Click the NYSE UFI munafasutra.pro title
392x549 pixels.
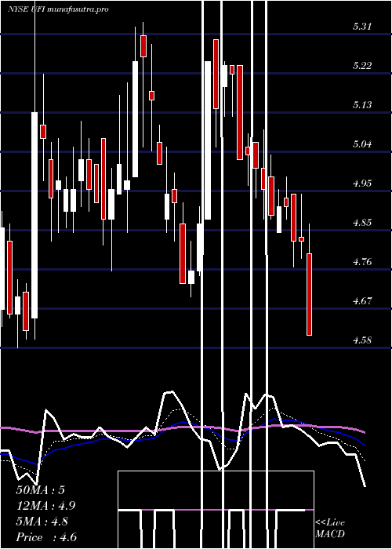(x=58, y=9)
